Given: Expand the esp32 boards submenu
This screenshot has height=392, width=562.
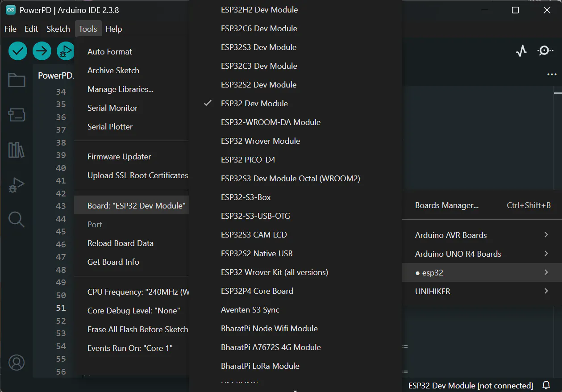Looking at the screenshot, I should 482,273.
